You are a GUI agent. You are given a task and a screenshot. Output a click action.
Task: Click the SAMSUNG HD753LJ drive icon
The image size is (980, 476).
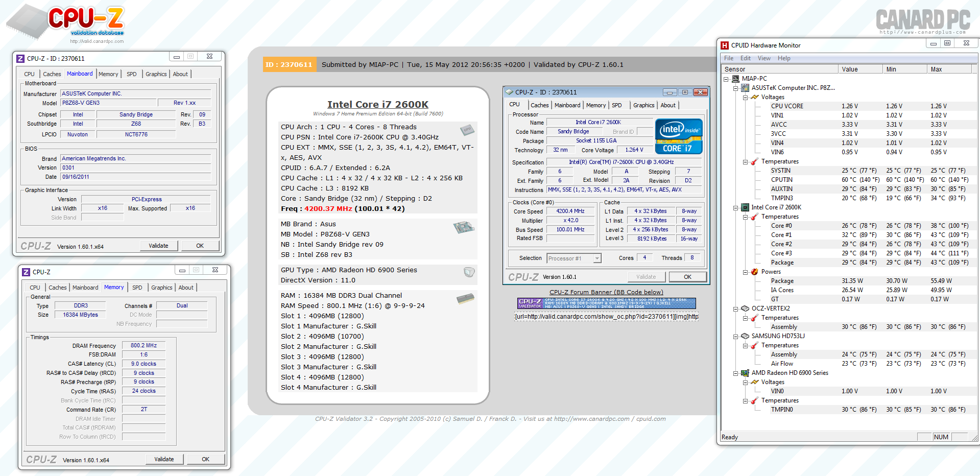point(745,336)
